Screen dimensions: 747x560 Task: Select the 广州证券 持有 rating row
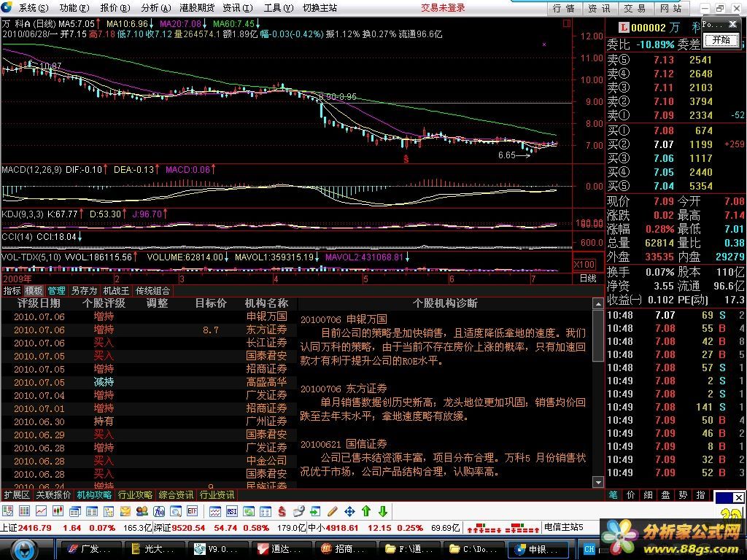pos(149,421)
